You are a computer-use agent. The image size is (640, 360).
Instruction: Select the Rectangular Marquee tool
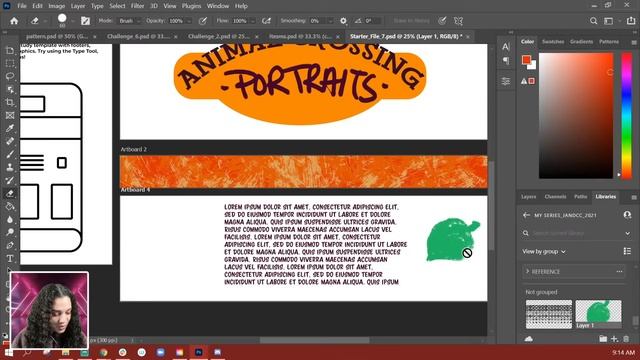10,63
